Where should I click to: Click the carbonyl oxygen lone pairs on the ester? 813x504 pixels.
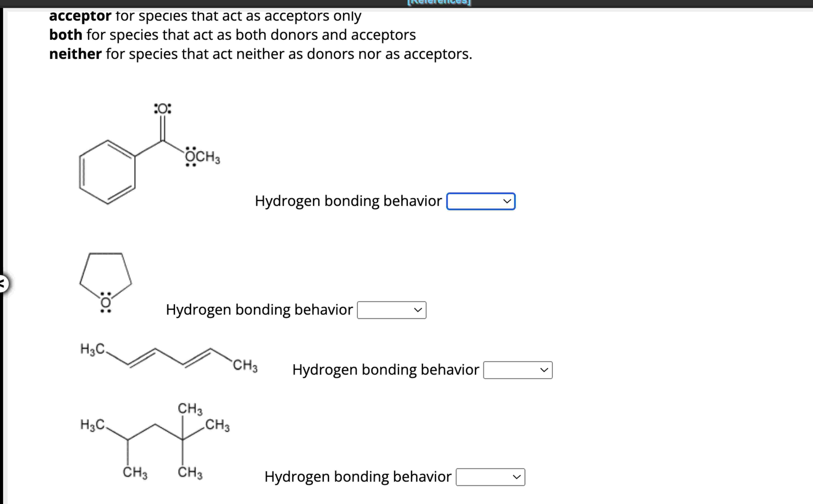point(162,109)
